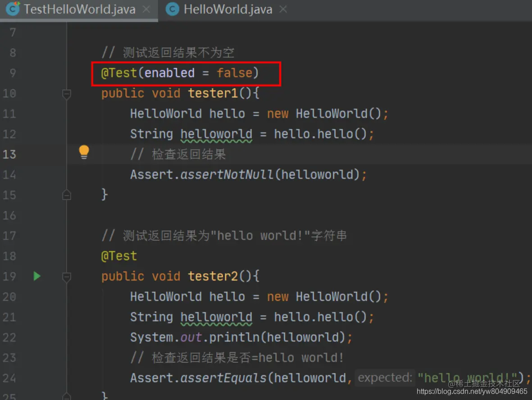
Task: Click the underlined helloworld variable on line 21
Action: pyautogui.click(x=217, y=317)
